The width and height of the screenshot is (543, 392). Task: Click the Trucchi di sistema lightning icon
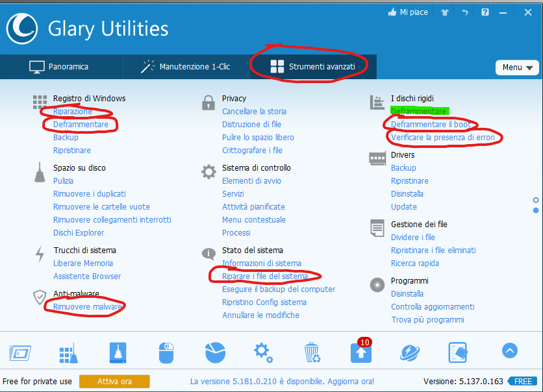tap(40, 254)
